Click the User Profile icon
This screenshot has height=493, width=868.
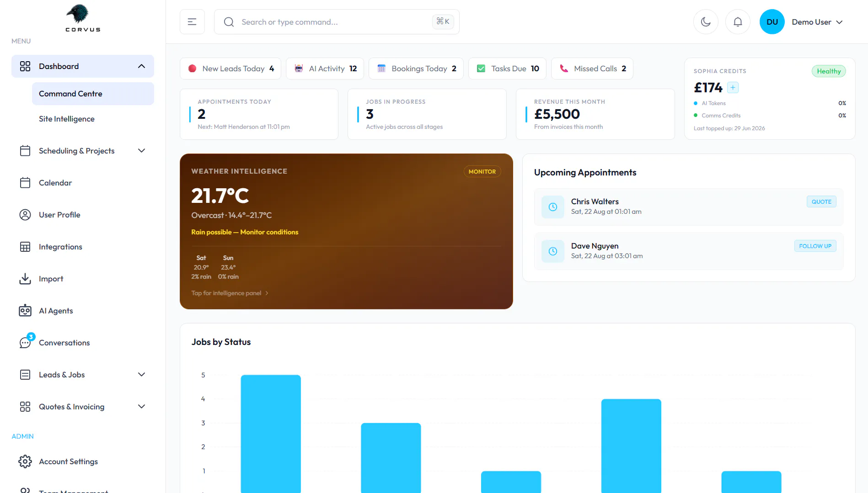click(25, 215)
